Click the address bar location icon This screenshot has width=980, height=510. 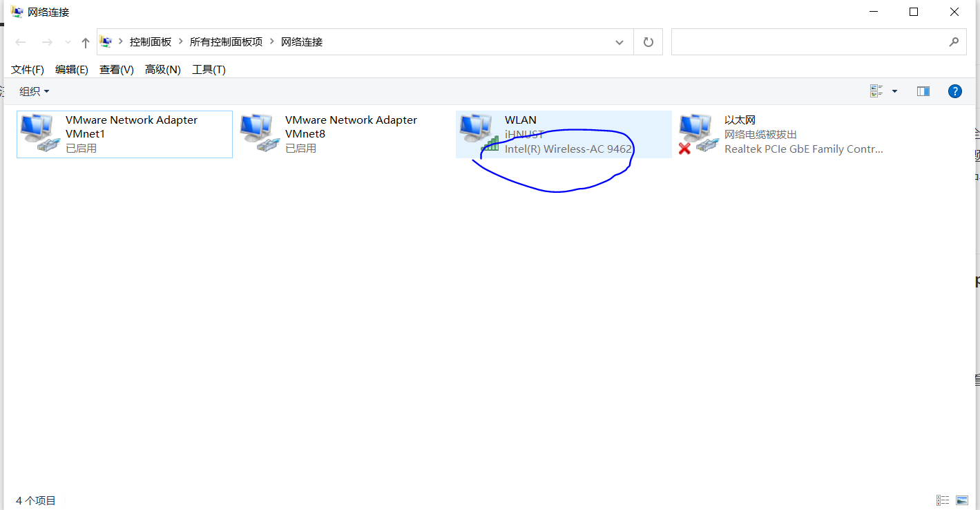pos(106,41)
